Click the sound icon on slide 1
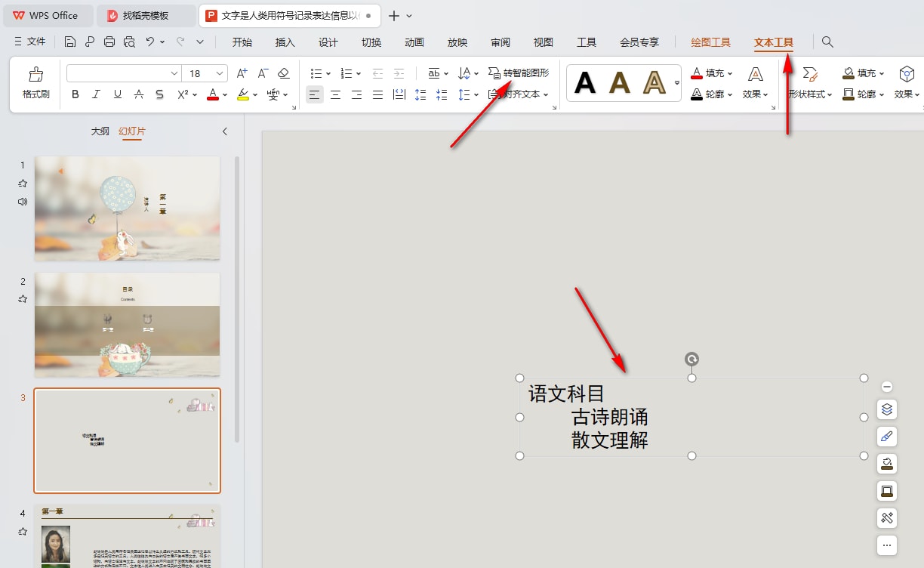 pyautogui.click(x=23, y=202)
